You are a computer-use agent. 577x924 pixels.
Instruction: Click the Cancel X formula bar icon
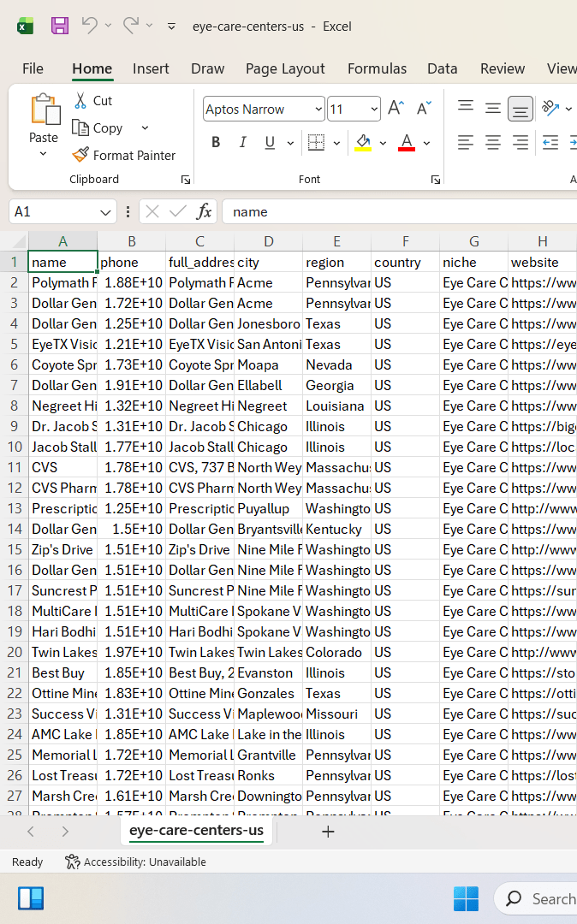(152, 211)
